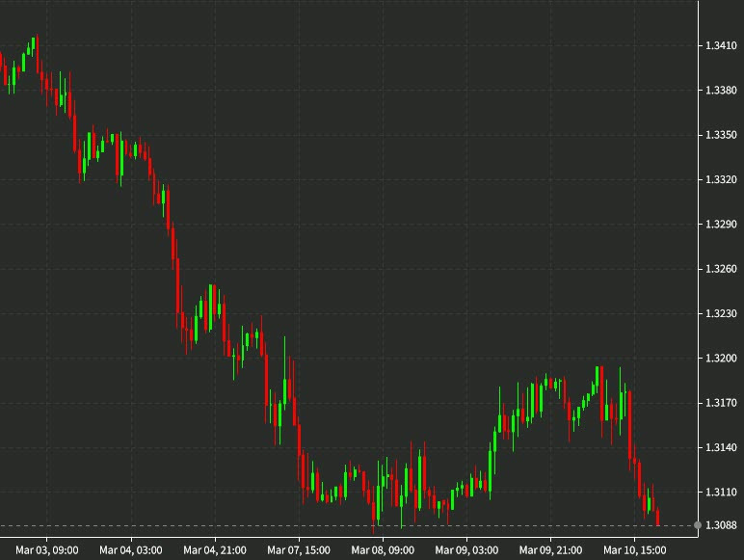Click the 1.3110 price axis label
This screenshot has height=560, width=744.
pos(721,493)
